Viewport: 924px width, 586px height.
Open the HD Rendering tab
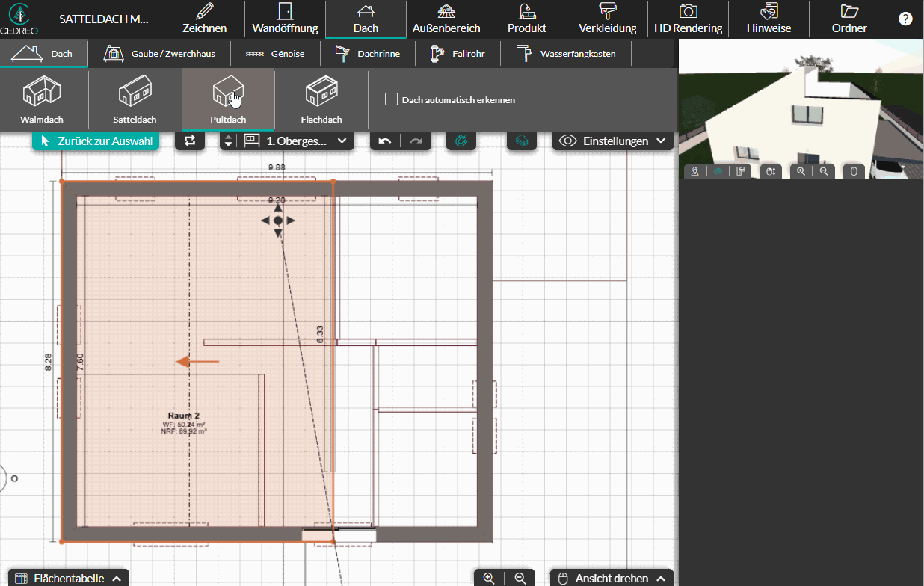click(x=688, y=19)
